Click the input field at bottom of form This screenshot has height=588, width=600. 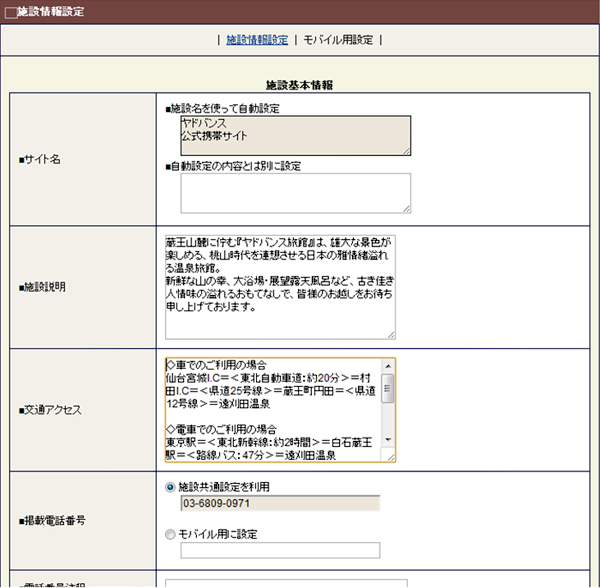pyautogui.click(x=286, y=583)
